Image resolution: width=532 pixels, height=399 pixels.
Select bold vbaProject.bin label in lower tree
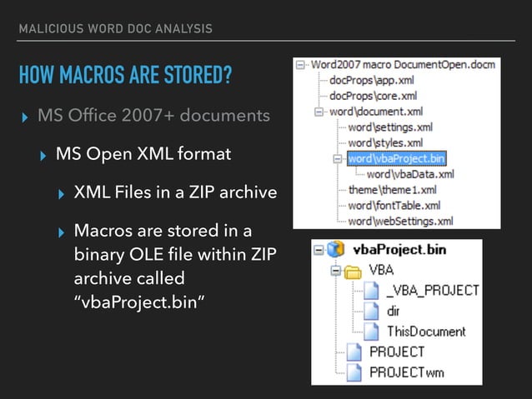[399, 250]
